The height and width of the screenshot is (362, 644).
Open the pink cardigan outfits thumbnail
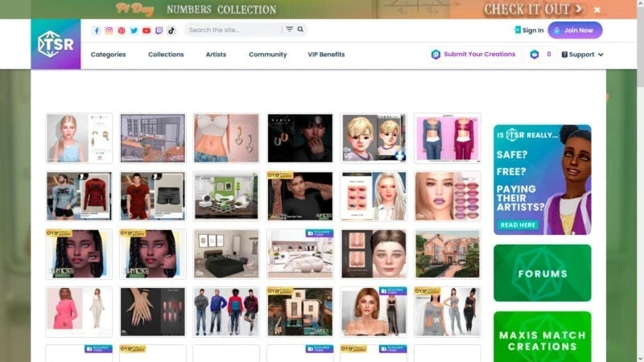tap(448, 138)
